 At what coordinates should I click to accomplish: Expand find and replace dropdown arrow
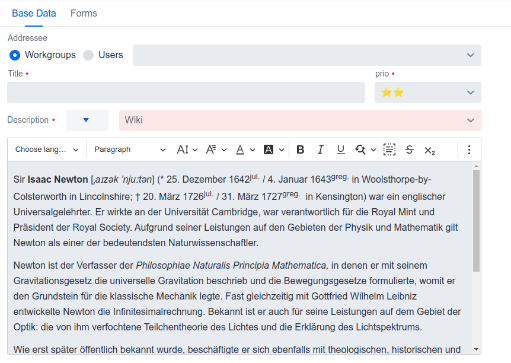click(x=373, y=150)
